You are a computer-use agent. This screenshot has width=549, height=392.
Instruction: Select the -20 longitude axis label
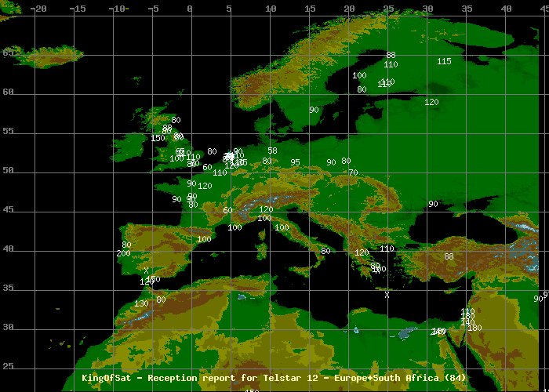38,9
